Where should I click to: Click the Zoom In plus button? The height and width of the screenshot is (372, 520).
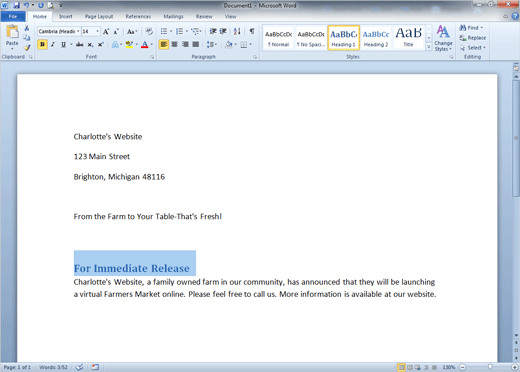pyautogui.click(x=515, y=367)
